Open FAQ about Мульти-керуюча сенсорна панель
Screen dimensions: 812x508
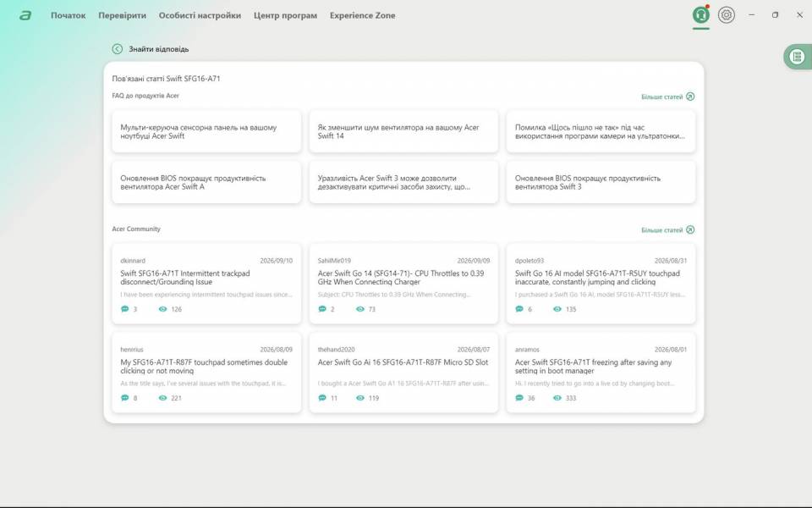click(206, 132)
